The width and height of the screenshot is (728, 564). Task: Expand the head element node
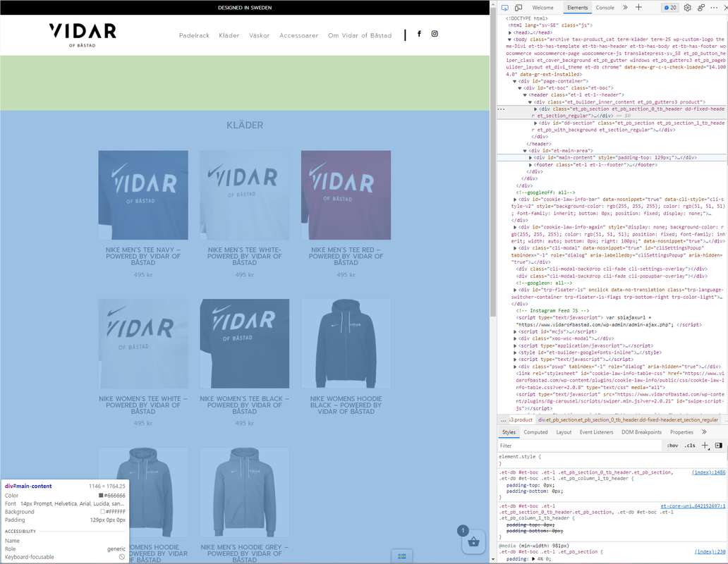[x=510, y=32]
